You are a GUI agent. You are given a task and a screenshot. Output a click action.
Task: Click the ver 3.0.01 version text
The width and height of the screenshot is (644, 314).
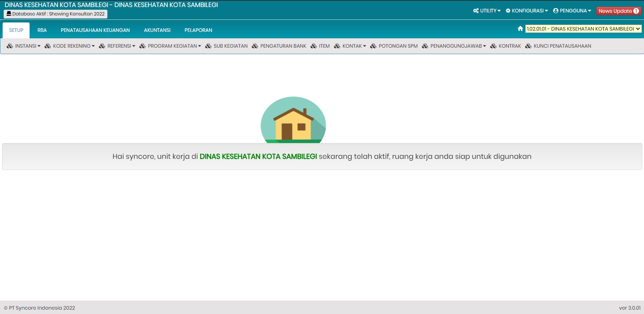tap(630, 308)
